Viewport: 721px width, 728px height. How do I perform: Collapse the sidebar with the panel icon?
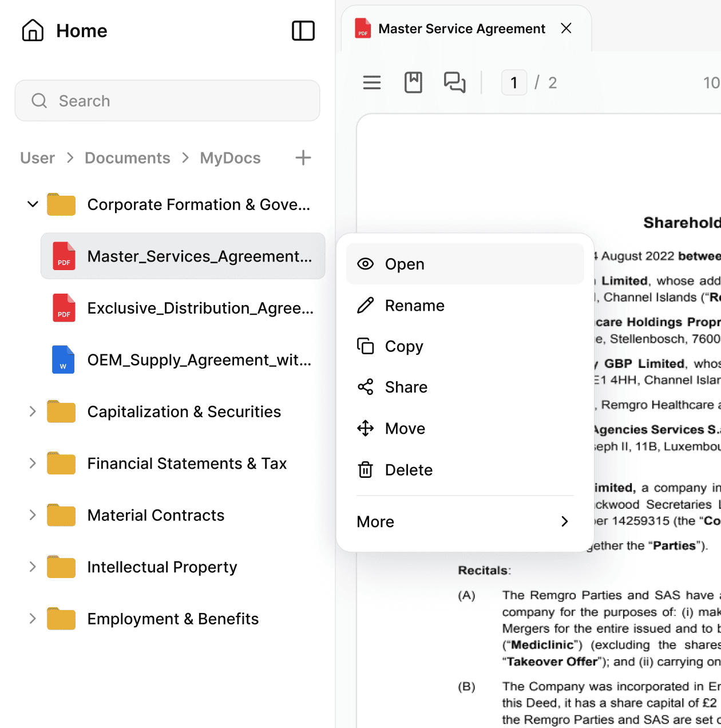click(x=303, y=31)
